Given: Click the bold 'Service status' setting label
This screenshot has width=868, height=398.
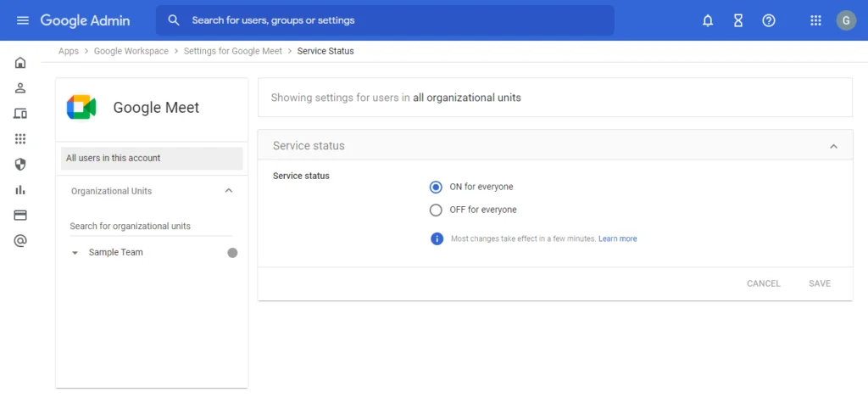Looking at the screenshot, I should (x=301, y=176).
